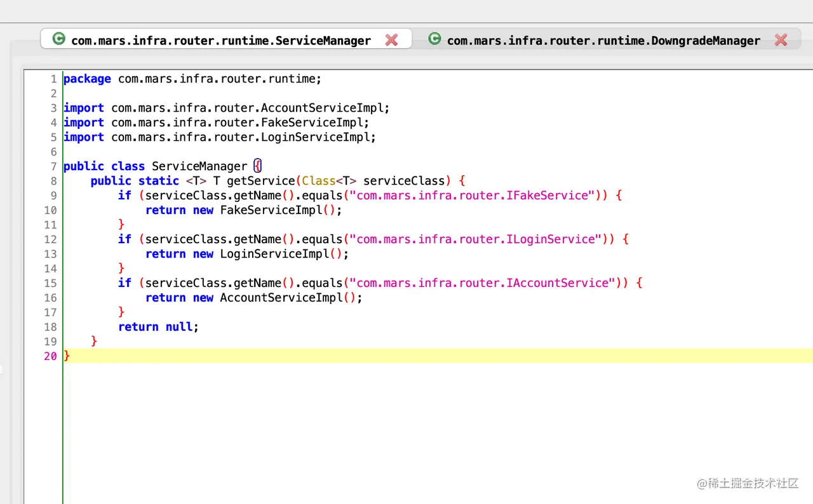Click the LoginServiceImpl import statement
The width and height of the screenshot is (813, 504).
pyautogui.click(x=220, y=138)
